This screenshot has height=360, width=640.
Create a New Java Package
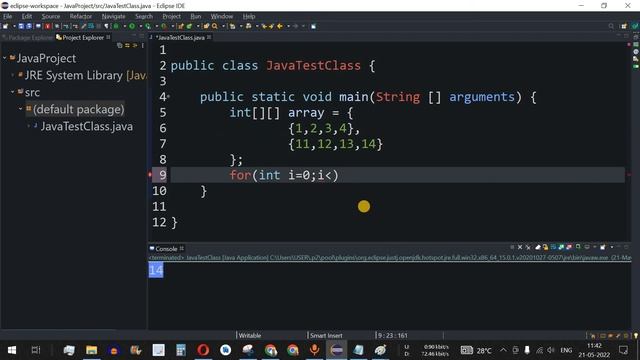[180, 26]
